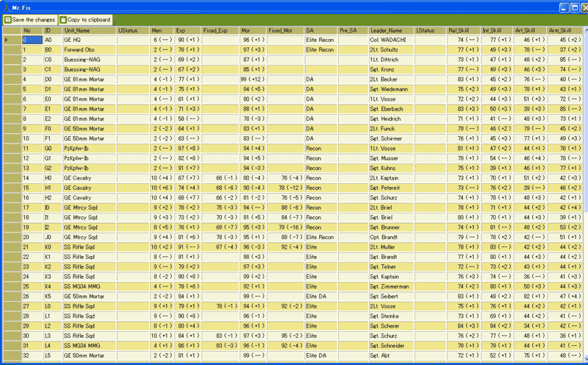
Task: Select the 'Sgt. Brunner' leader cell
Action: click(392, 227)
